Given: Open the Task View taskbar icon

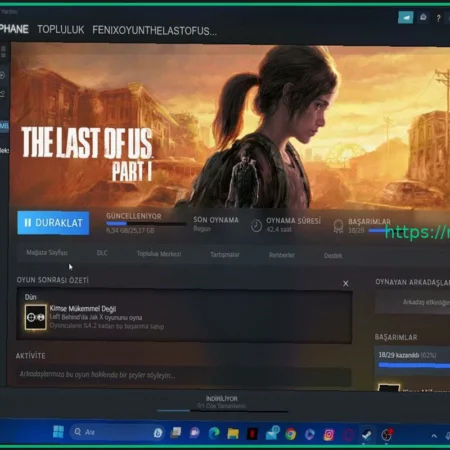Looking at the screenshot, I should [176, 433].
